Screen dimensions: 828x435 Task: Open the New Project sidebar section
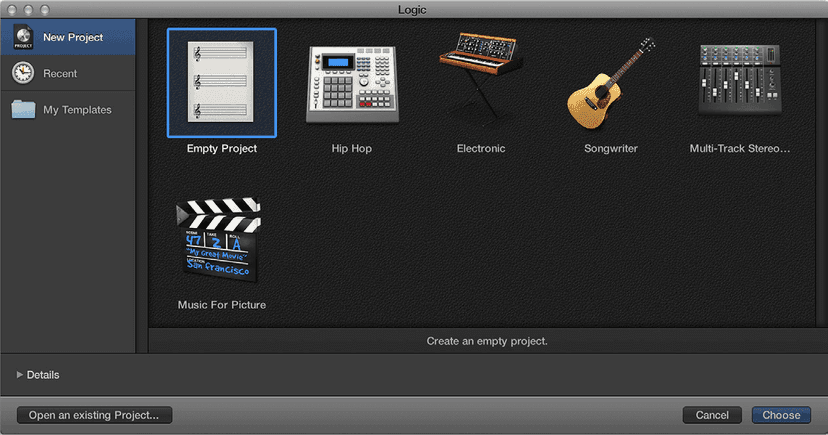[x=68, y=37]
